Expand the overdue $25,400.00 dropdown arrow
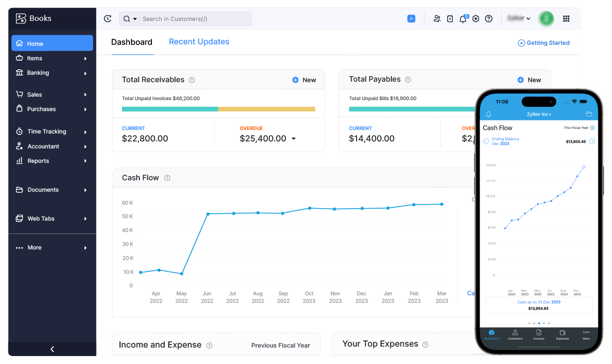The width and height of the screenshot is (612, 364). (294, 139)
